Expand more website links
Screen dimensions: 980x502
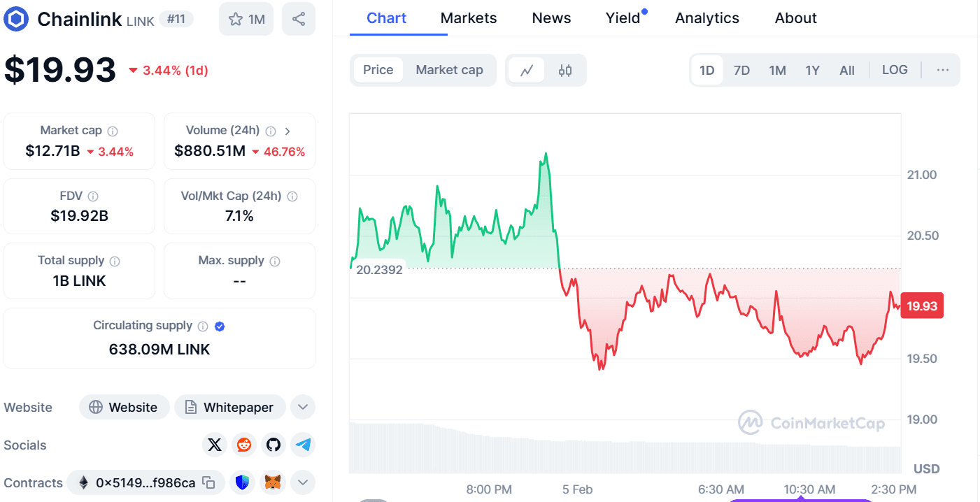tap(302, 407)
